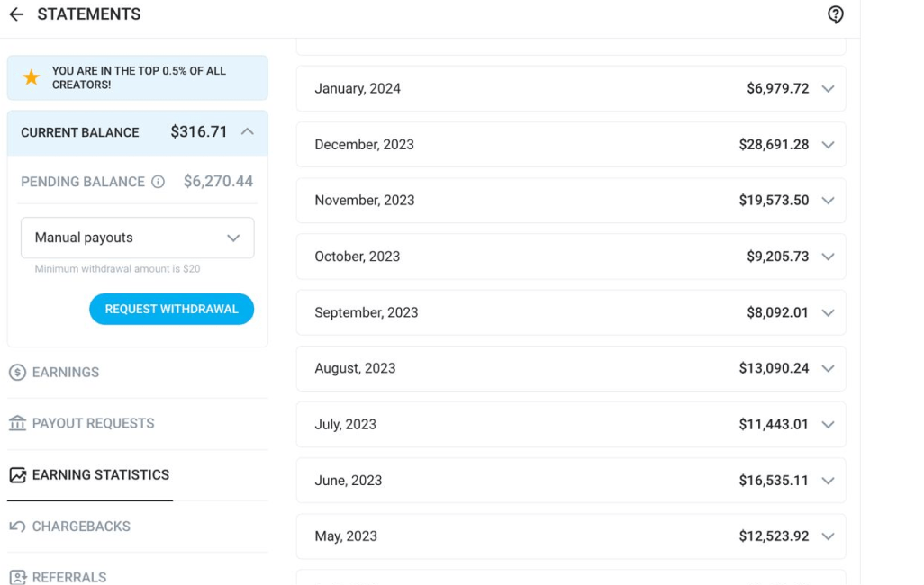
Task: Click the Earning Statistics chart icon
Action: (18, 475)
